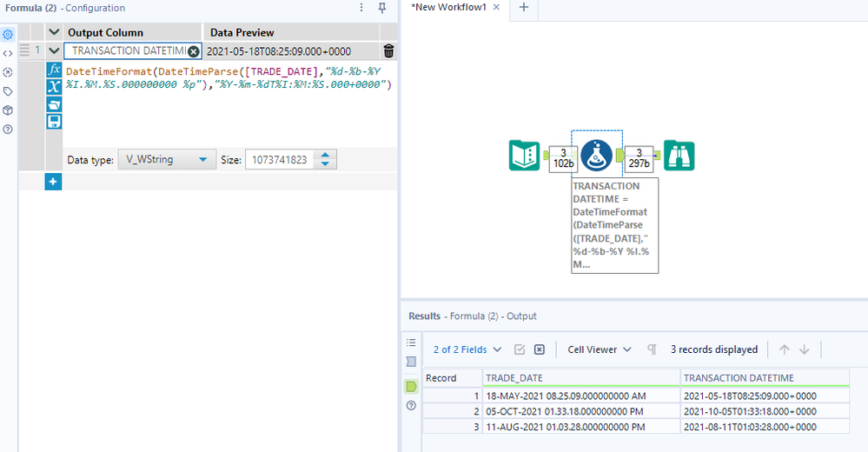
Task: Select cell 11-AUG-2021 01.03.28.000000000 PM
Action: 581,427
